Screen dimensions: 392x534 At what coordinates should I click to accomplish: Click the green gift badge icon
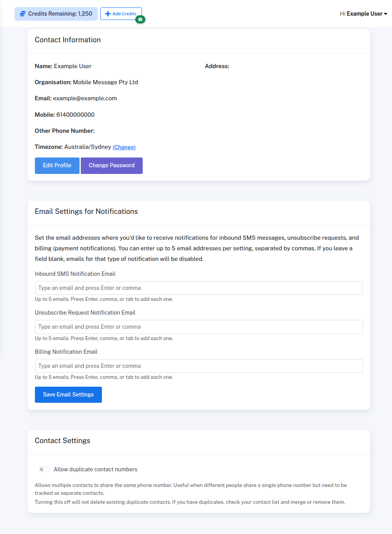coord(140,20)
